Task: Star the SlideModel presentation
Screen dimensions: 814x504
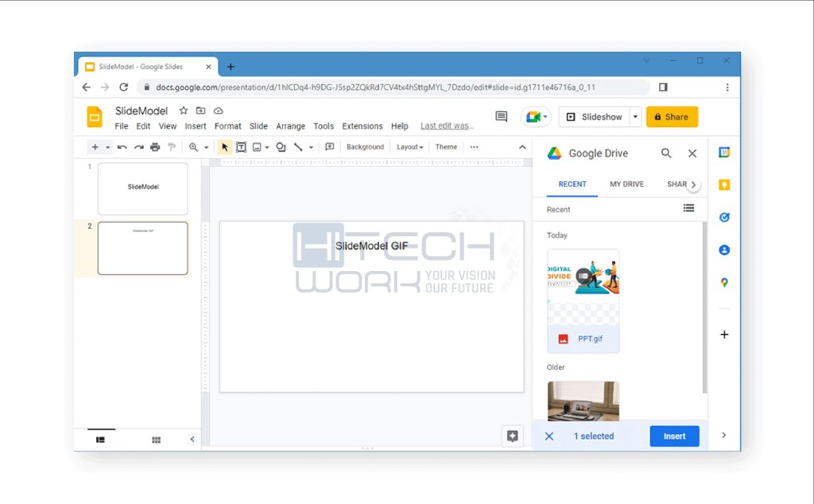Action: [184, 110]
